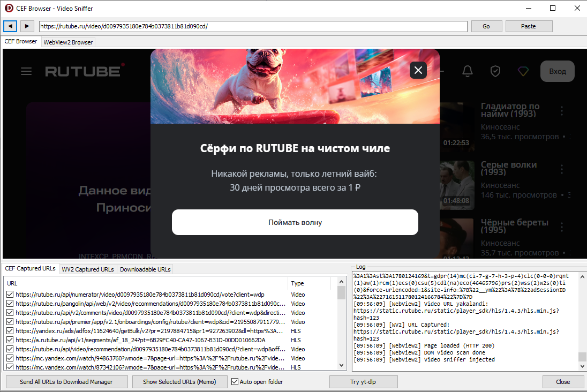This screenshot has height=392, width=587.
Task: Open notifications bell icon
Action: coord(468,71)
